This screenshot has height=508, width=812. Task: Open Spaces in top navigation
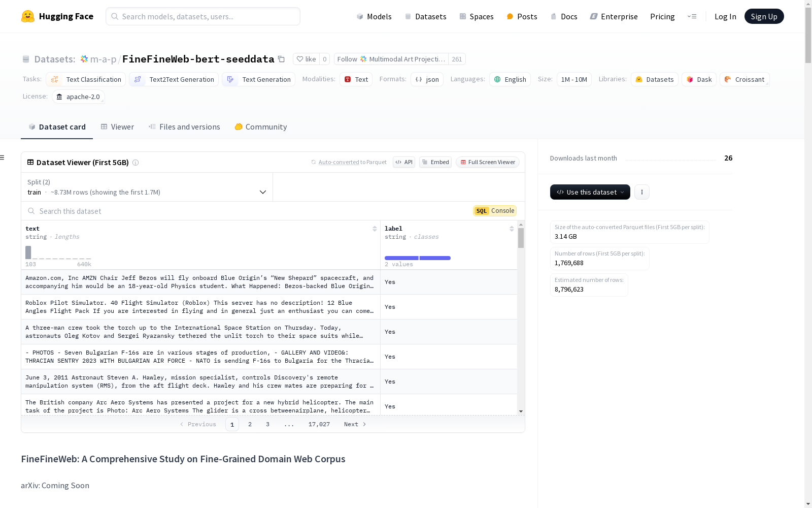pos(477,16)
